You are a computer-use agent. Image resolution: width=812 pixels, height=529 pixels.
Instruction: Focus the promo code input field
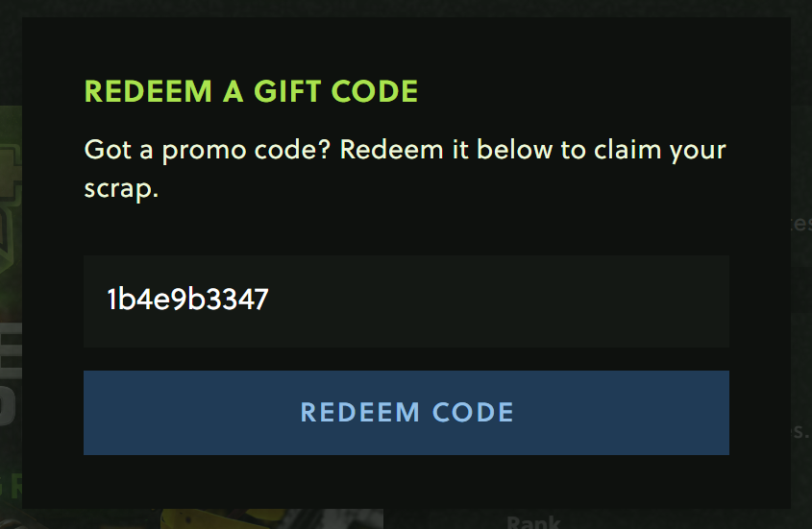(x=406, y=301)
